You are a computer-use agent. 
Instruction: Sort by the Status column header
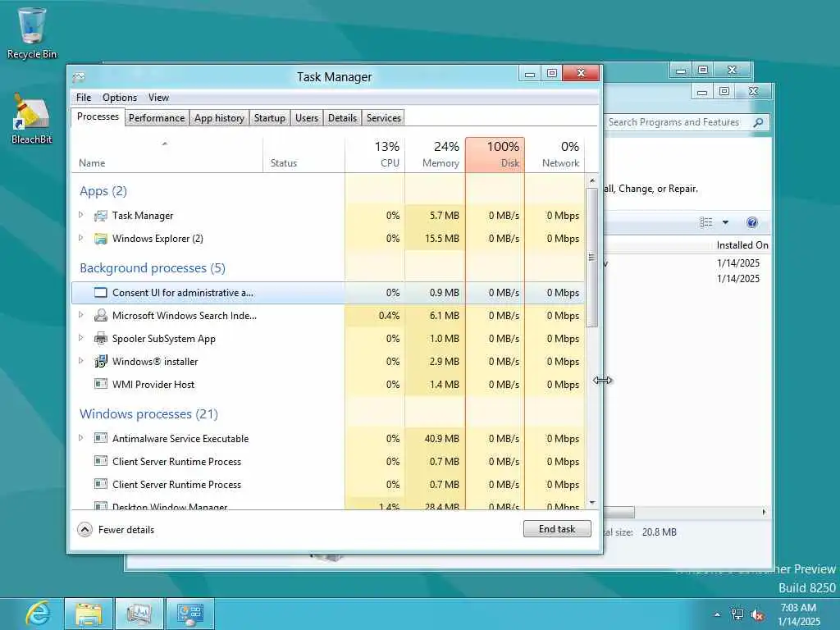[304, 155]
